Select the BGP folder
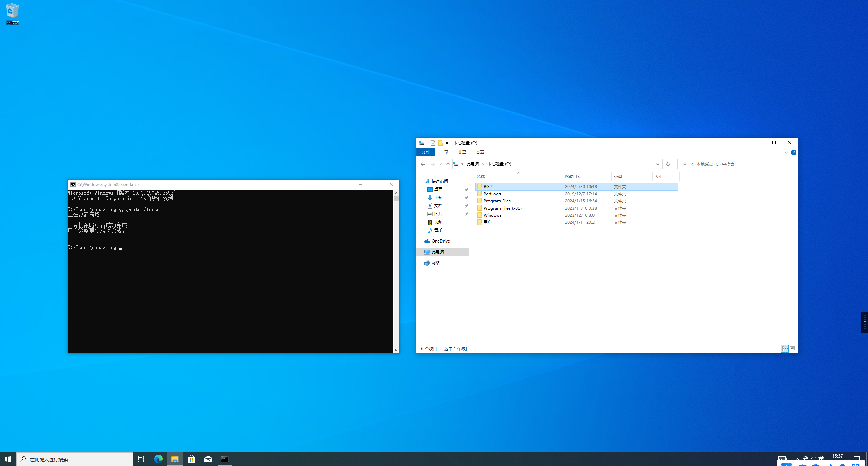Screen dimensions: 868x466 (577, 186)
